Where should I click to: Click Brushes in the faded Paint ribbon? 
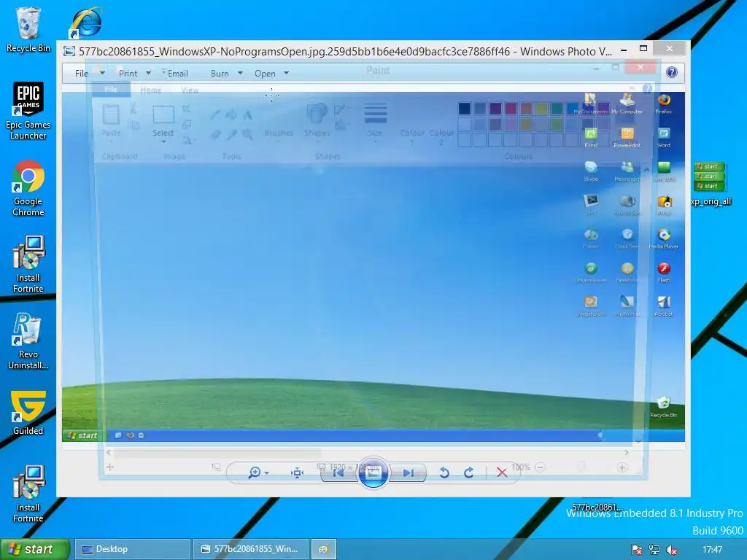point(279,133)
